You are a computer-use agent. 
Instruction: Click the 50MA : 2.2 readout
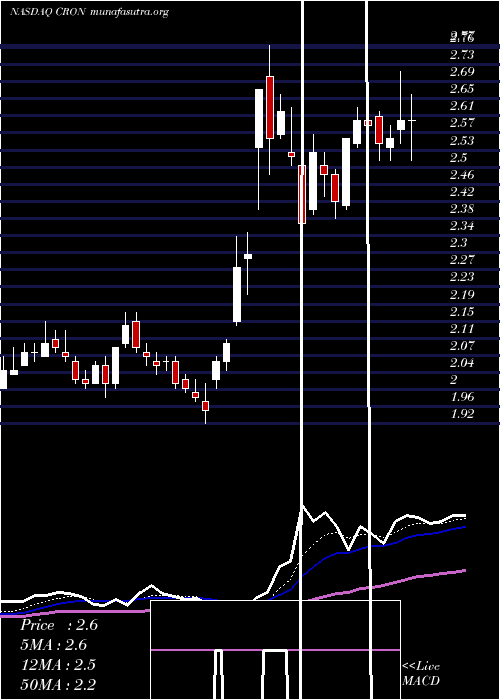click(x=58, y=684)
